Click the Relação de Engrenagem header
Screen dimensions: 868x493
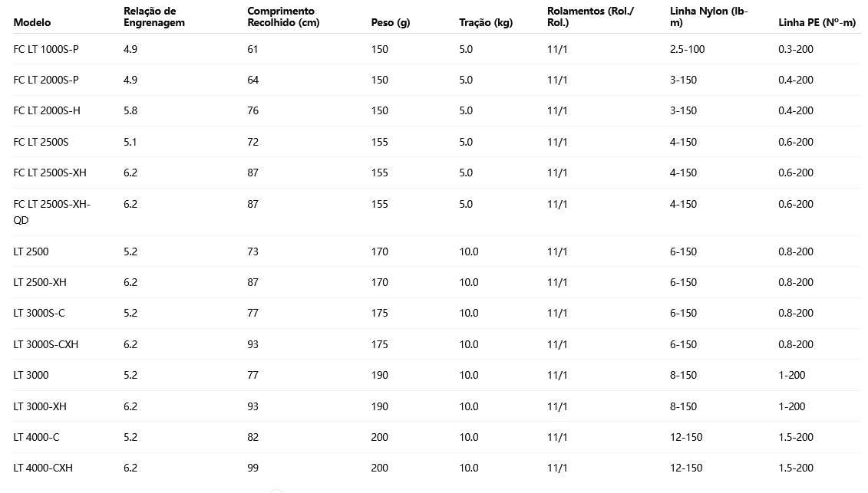coord(154,17)
